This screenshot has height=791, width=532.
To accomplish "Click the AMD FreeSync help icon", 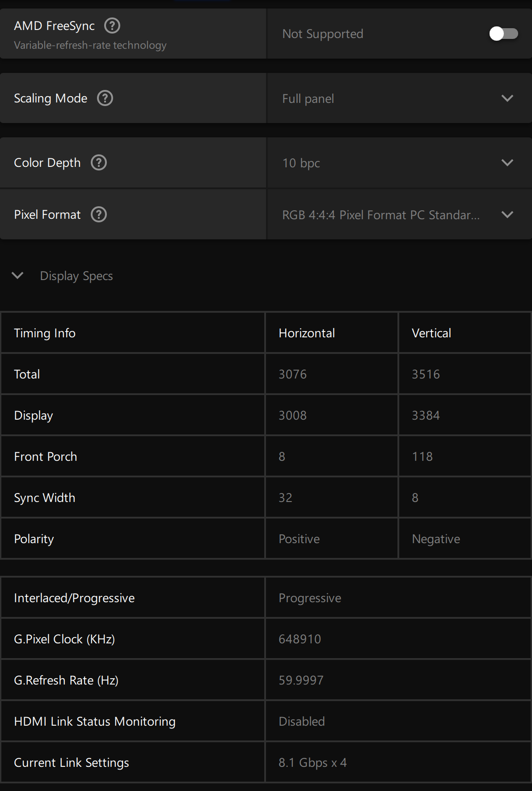I will pyautogui.click(x=112, y=26).
